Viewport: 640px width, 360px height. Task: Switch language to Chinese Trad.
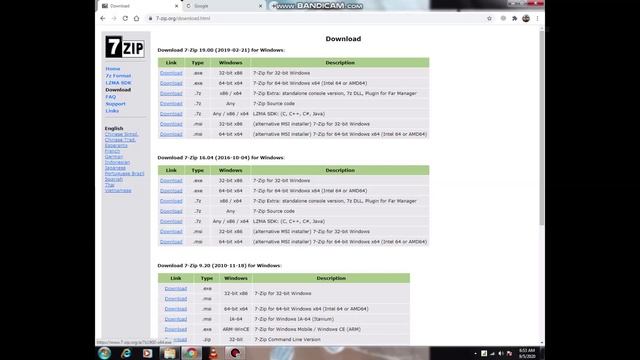(120, 140)
